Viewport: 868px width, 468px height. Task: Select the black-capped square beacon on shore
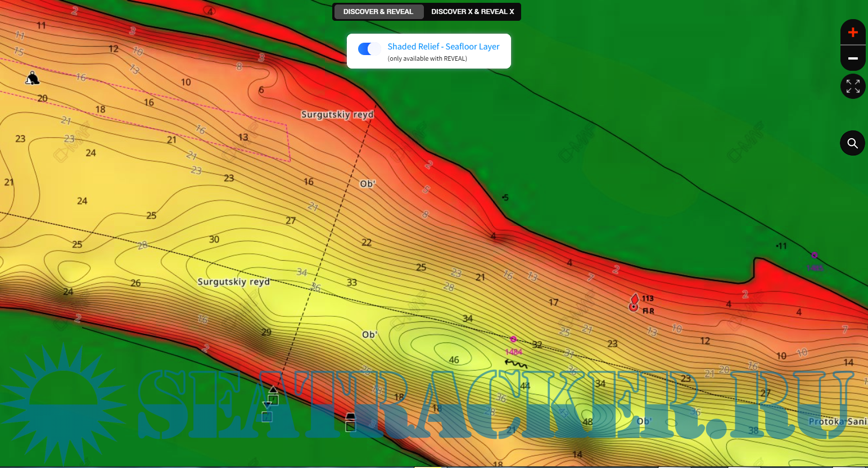click(350, 422)
